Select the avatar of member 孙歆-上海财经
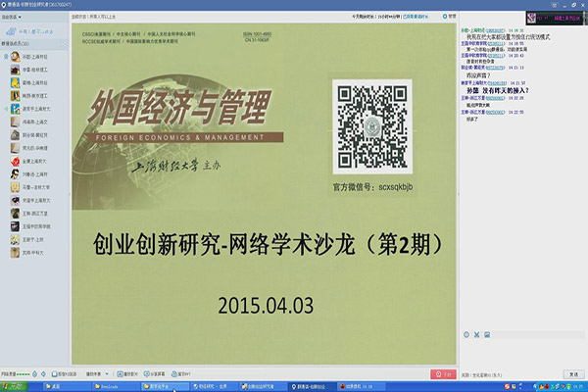 (x=13, y=57)
